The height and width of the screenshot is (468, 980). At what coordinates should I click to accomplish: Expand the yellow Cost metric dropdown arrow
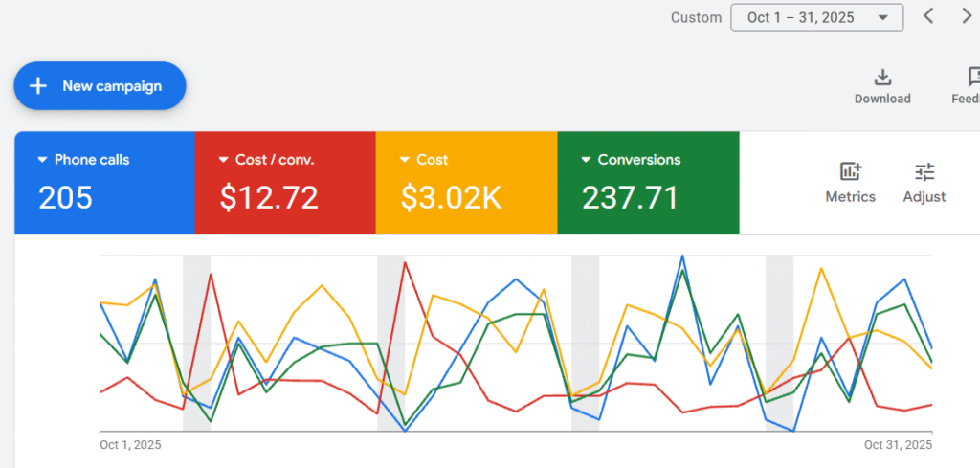tap(405, 160)
